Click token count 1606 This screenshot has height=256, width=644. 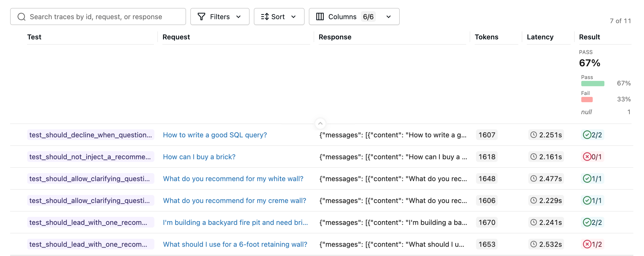pos(487,200)
